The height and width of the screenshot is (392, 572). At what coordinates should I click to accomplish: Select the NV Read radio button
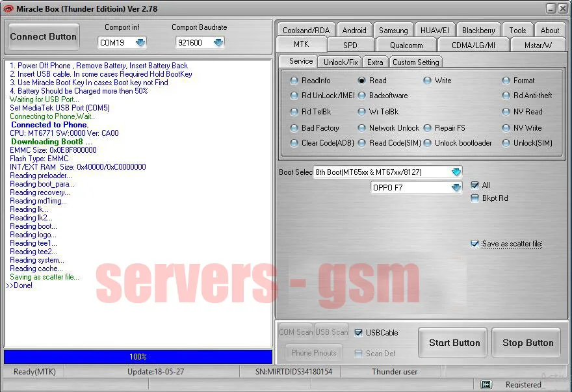click(x=506, y=112)
